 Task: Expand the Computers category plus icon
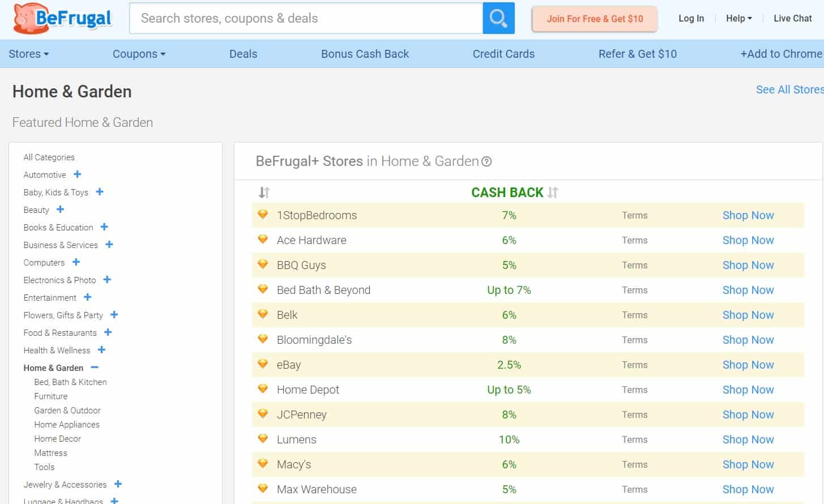click(76, 262)
